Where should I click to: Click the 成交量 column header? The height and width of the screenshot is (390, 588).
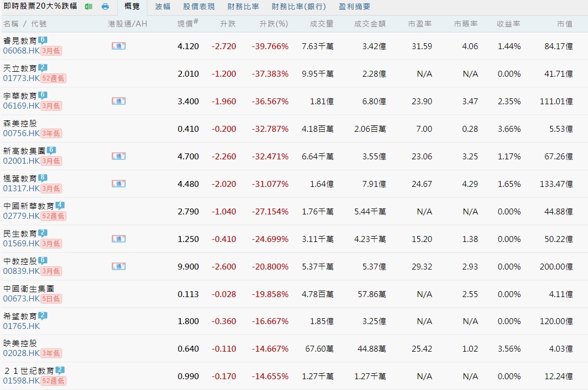click(x=321, y=24)
